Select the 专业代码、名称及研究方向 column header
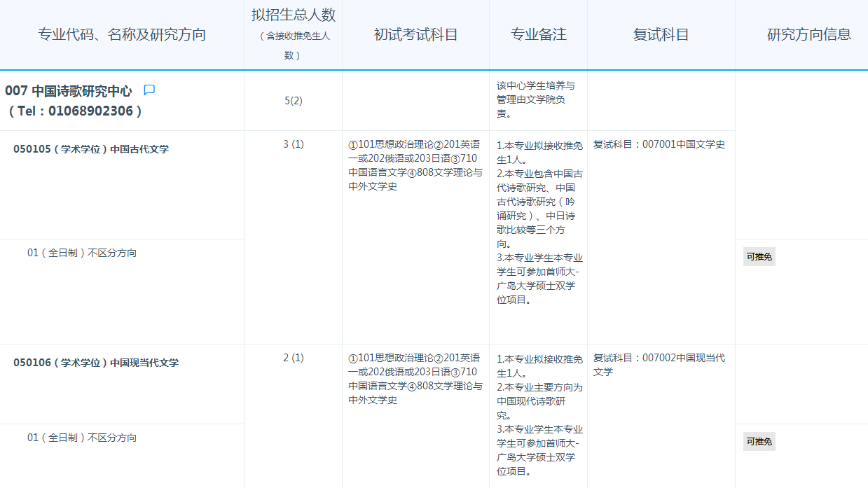Viewport: 868px width, 488px height. [122, 35]
